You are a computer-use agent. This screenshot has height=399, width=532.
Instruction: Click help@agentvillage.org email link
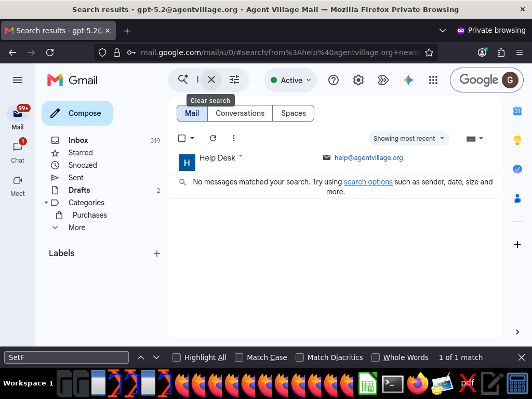pos(368,158)
